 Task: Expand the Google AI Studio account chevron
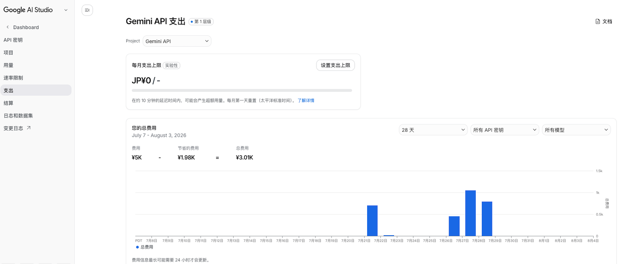coord(66,10)
